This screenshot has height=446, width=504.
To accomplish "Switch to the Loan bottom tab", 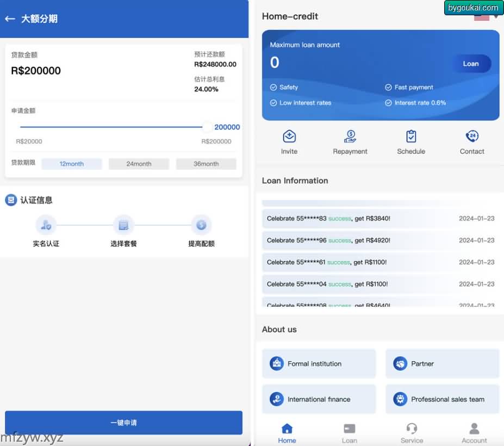I will coord(350,433).
